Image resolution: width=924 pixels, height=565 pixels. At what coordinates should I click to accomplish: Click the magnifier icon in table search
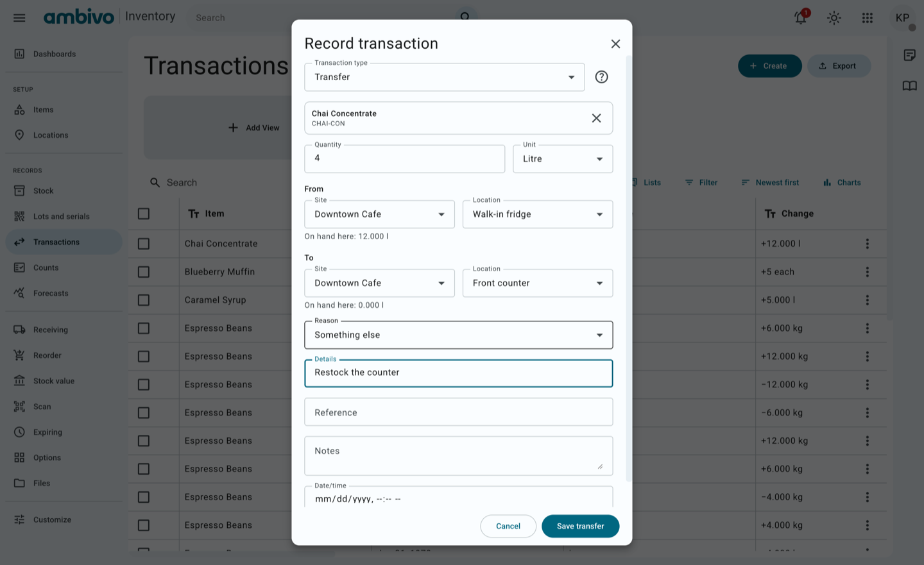(155, 183)
